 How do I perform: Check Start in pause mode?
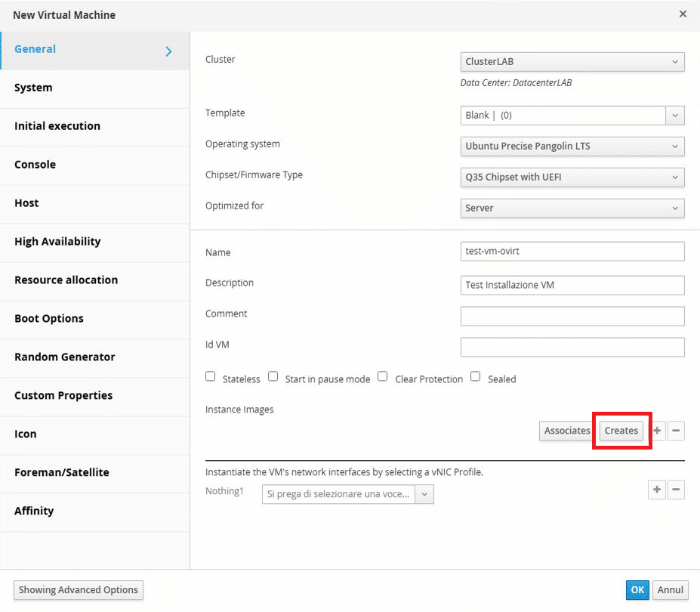point(273,376)
